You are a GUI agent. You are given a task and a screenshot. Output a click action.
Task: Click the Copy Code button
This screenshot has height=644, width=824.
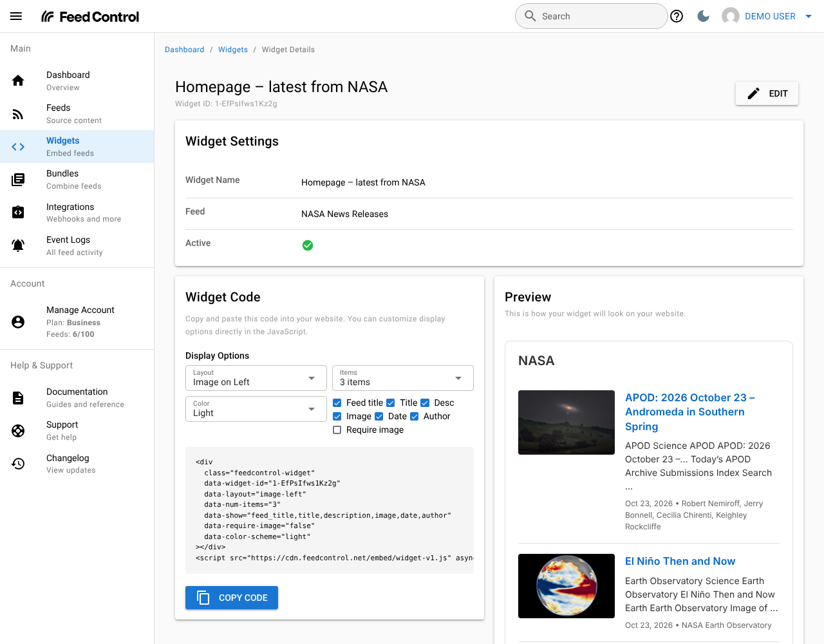232,598
